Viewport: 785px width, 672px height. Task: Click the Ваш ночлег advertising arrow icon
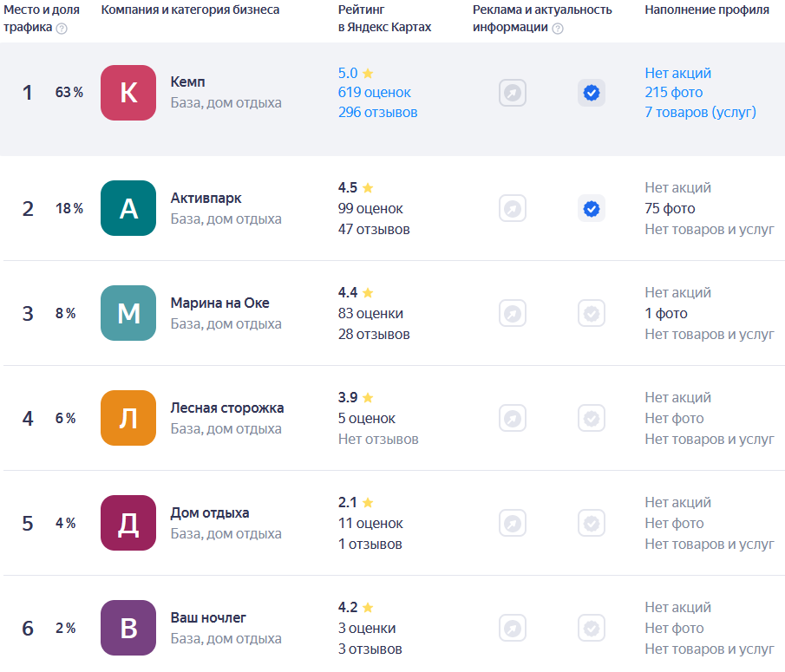pos(512,628)
